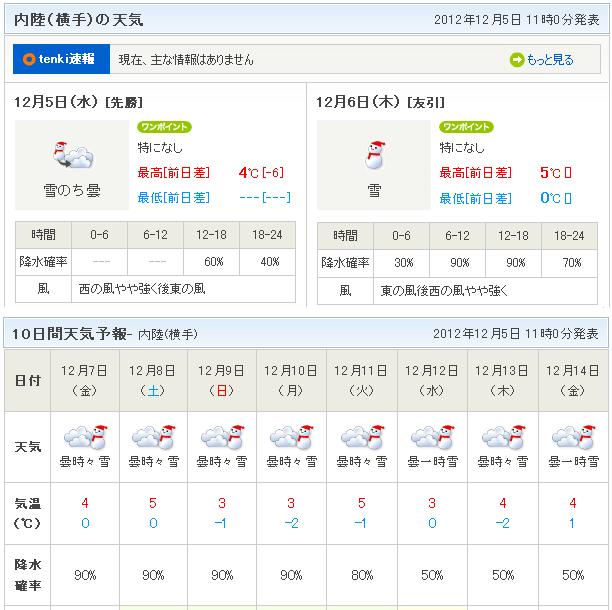Click the ワンポイント badge for December 6
Screen dimensions: 612x610
(x=466, y=127)
